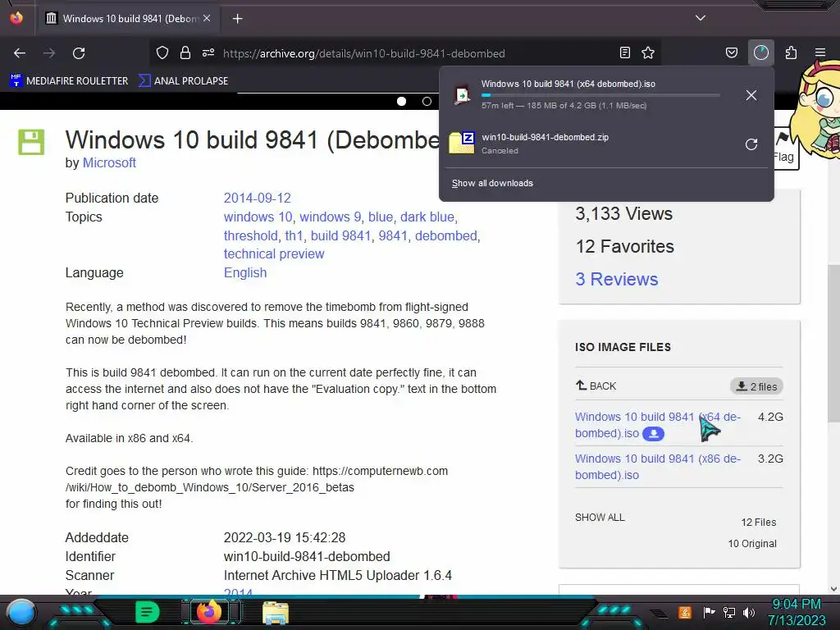
Task: Select the first carousel dot indicator
Action: pos(401,101)
